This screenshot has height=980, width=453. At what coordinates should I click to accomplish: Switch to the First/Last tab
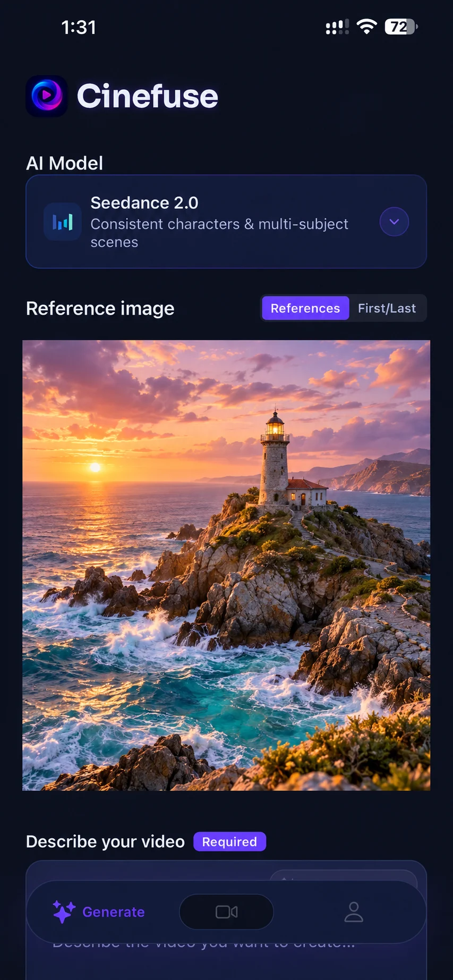tap(387, 308)
